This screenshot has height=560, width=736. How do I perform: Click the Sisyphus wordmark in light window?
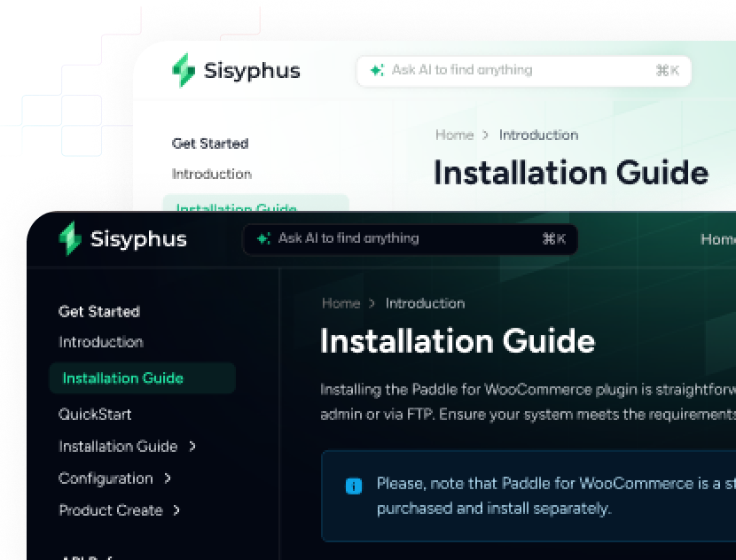pyautogui.click(x=252, y=71)
